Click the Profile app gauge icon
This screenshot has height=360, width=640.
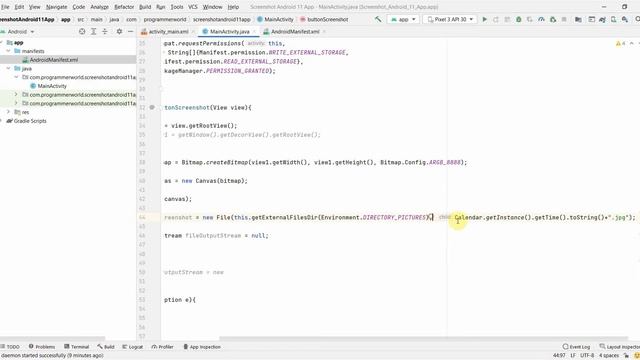click(541, 19)
